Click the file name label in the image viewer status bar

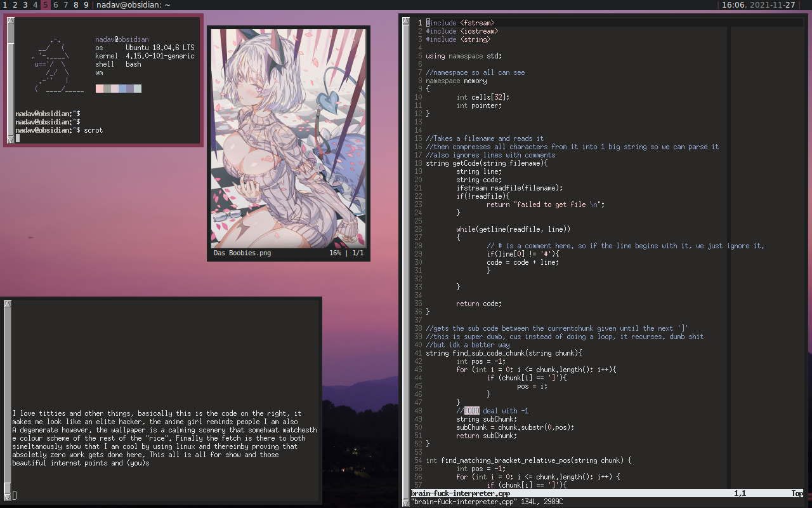coord(242,253)
